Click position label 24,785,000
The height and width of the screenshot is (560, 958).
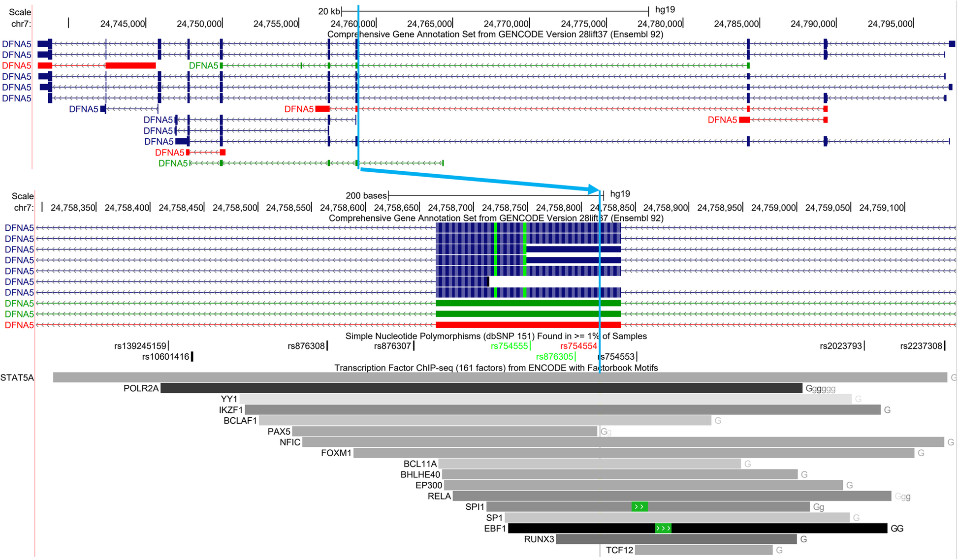click(x=736, y=24)
